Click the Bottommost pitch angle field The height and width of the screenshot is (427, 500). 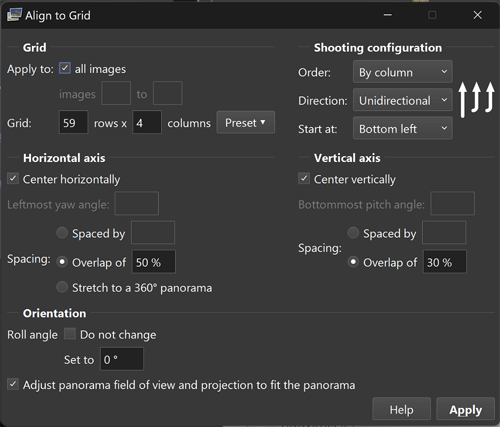(453, 204)
